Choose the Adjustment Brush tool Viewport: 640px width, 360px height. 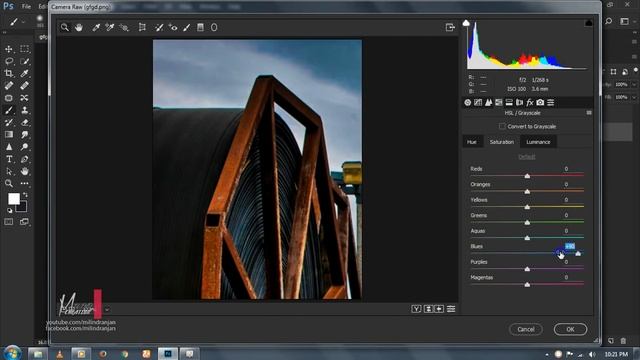pyautogui.click(x=187, y=27)
